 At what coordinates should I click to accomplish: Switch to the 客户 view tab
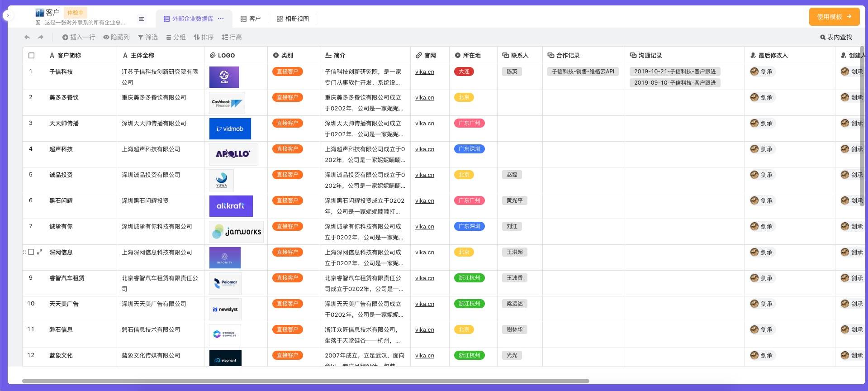251,19
